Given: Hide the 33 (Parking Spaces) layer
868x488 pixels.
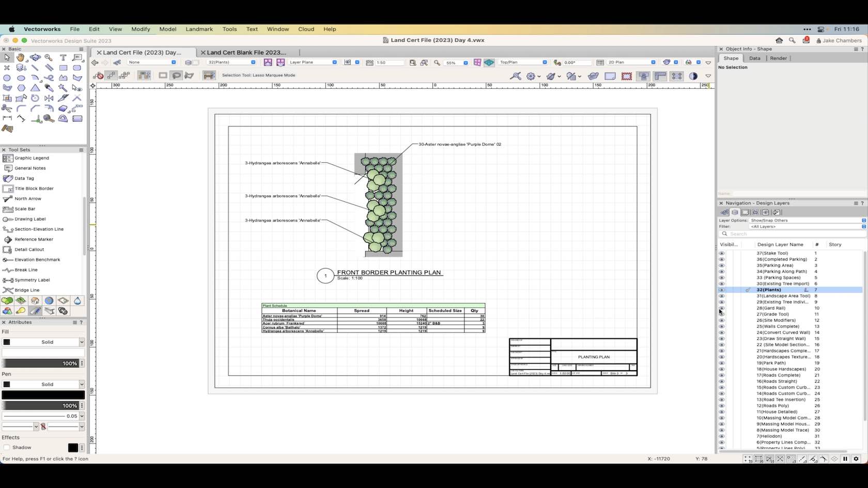Looking at the screenshot, I should click(722, 277).
